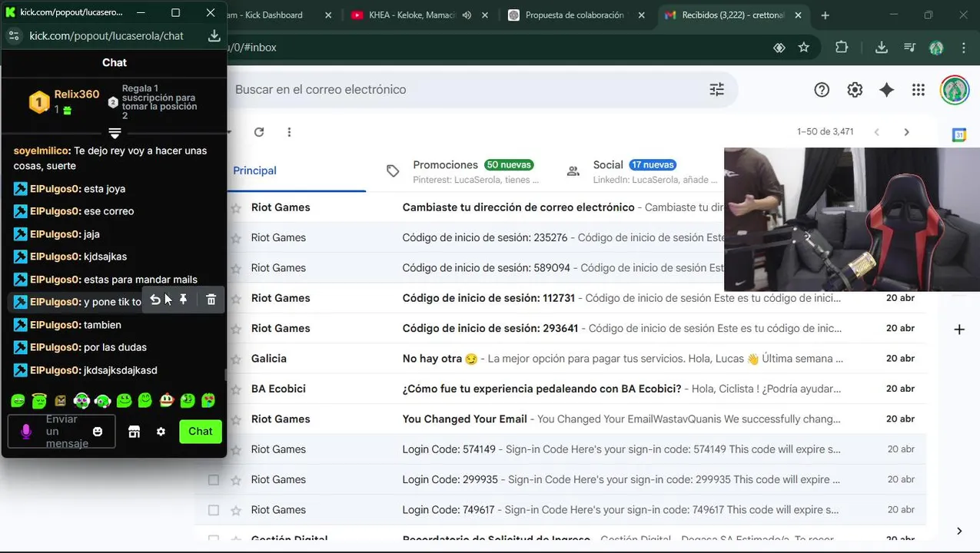Select the first green emote in quick row
Viewport: 980px width, 553px height.
(x=18, y=400)
